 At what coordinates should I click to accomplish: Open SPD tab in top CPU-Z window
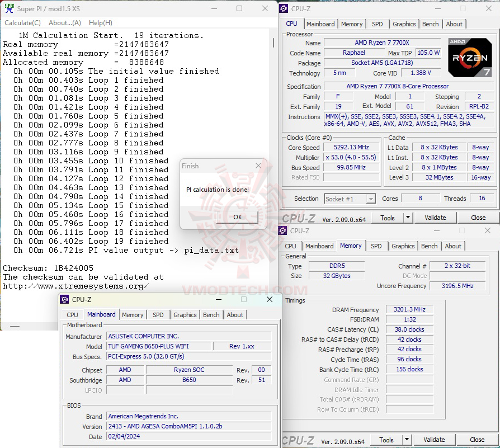377,24
